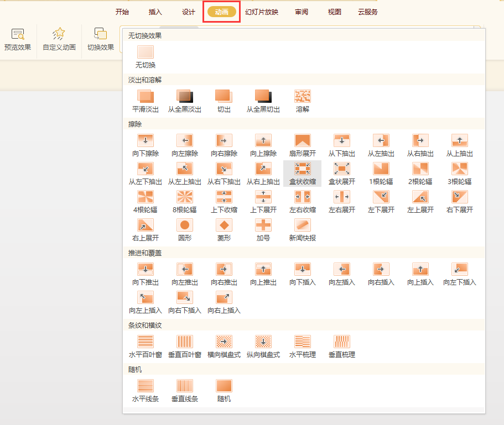Select the 垂直线条 vertical lines transition

click(x=185, y=386)
